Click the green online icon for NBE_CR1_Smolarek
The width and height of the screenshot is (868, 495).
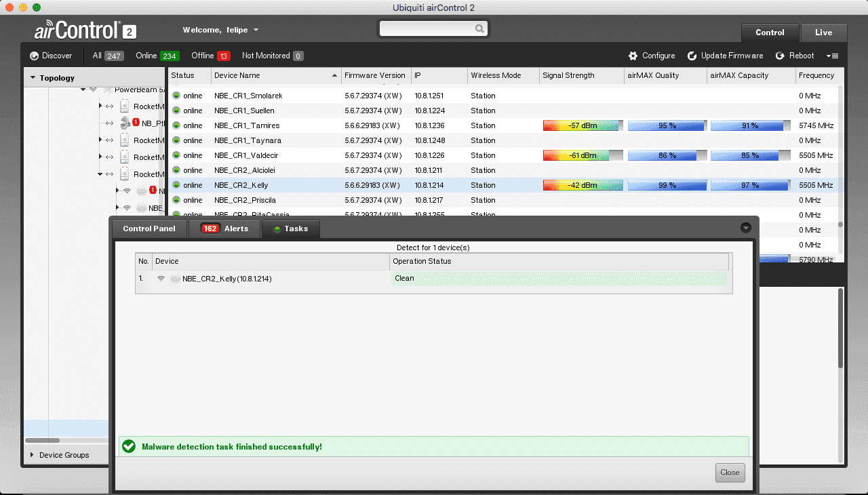tap(176, 96)
